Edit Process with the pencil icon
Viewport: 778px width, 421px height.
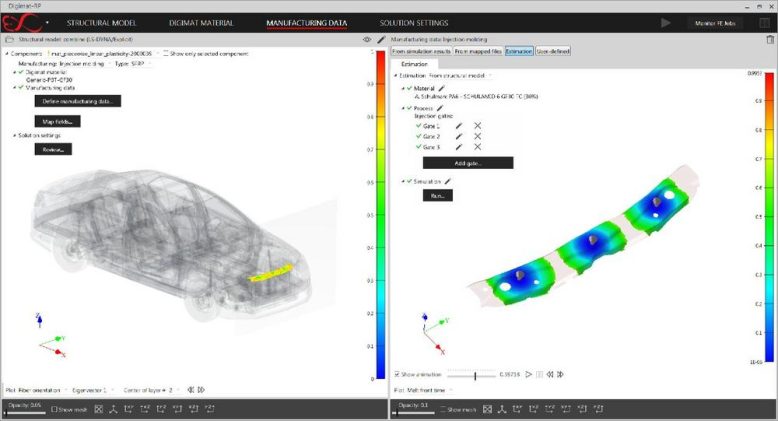pyautogui.click(x=438, y=107)
